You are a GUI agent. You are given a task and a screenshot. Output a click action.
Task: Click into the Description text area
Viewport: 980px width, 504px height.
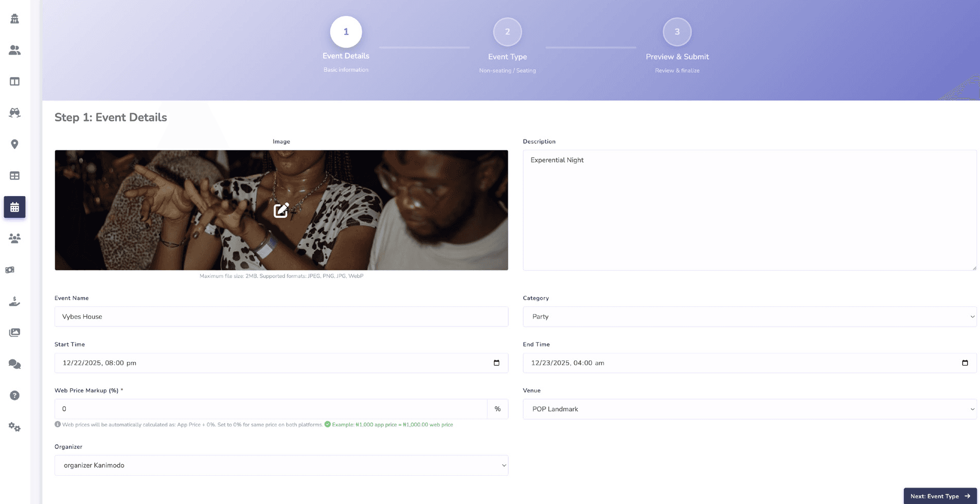750,210
